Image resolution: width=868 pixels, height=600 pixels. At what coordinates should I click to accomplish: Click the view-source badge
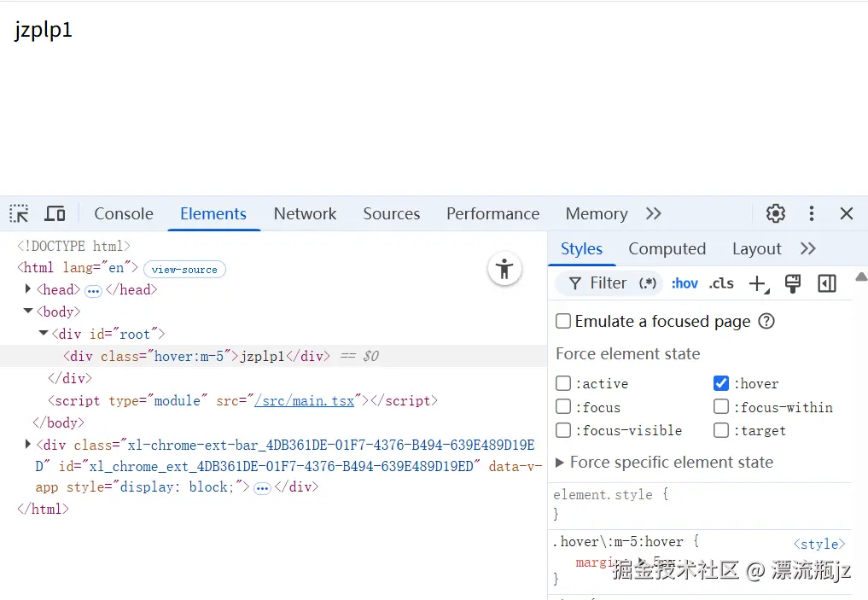click(184, 269)
